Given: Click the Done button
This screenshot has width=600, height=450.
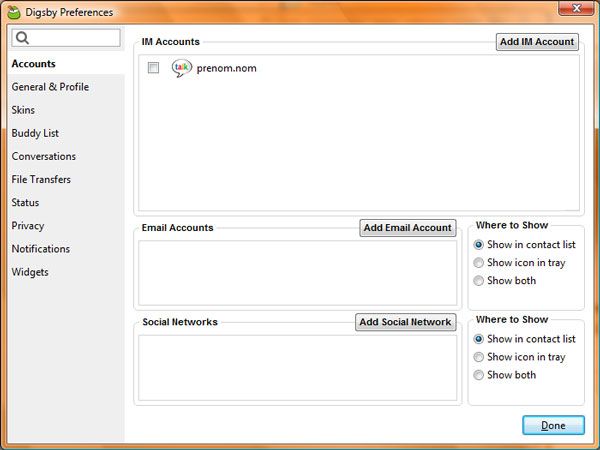Looking at the screenshot, I should pos(553,425).
